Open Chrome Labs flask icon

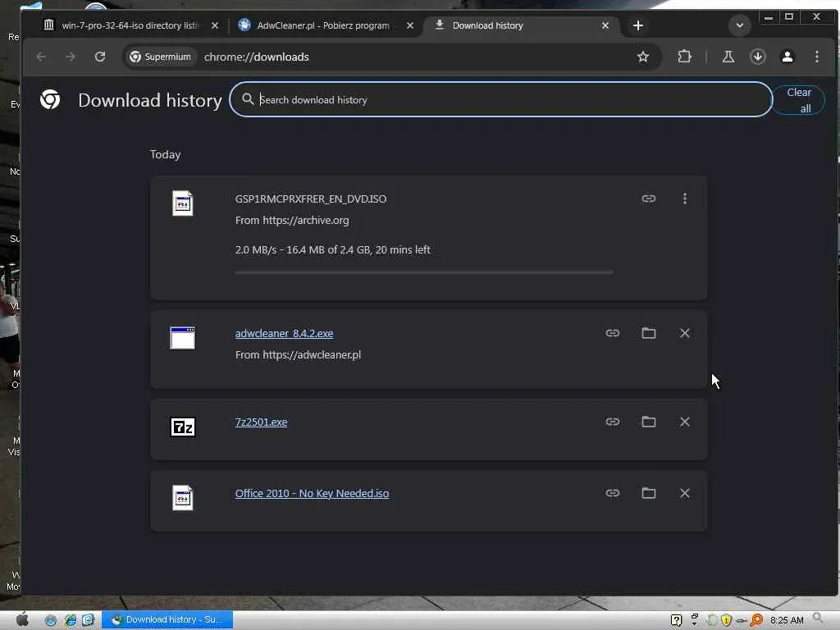(x=728, y=57)
